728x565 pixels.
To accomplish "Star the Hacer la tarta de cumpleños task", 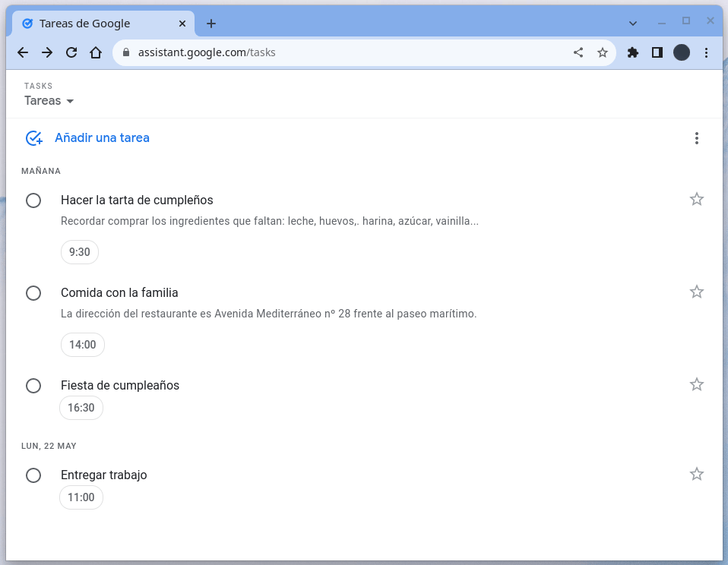I will (x=696, y=200).
